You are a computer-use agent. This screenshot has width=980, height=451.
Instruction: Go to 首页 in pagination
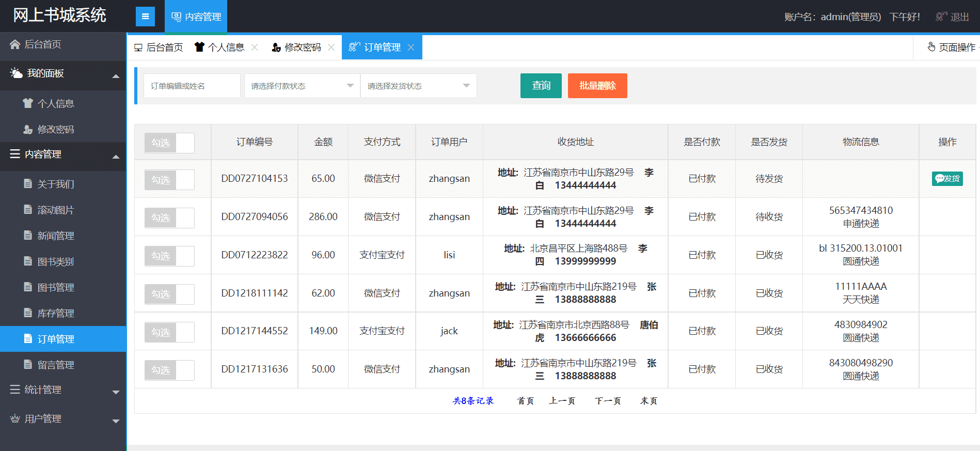pos(526,401)
